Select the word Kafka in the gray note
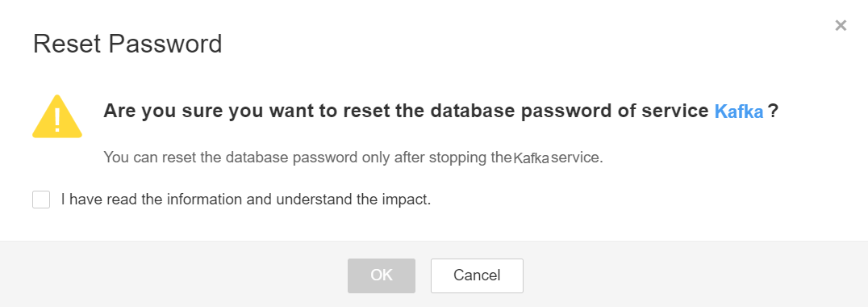Viewport: 868px width, 307px height. (x=531, y=158)
